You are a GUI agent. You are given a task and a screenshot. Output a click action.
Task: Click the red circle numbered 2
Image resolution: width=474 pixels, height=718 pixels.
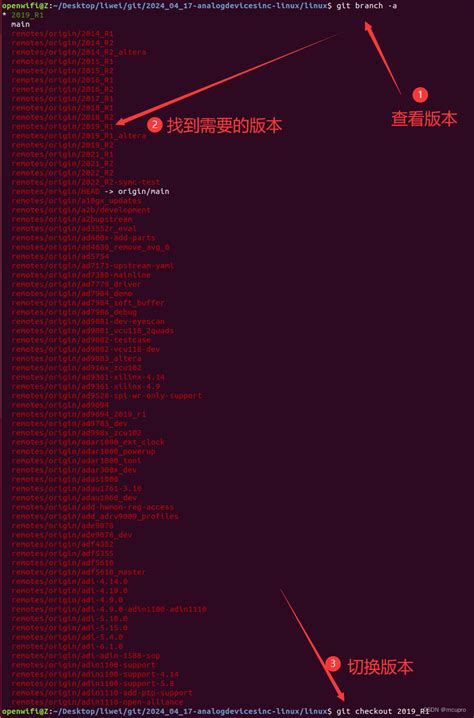pos(155,125)
